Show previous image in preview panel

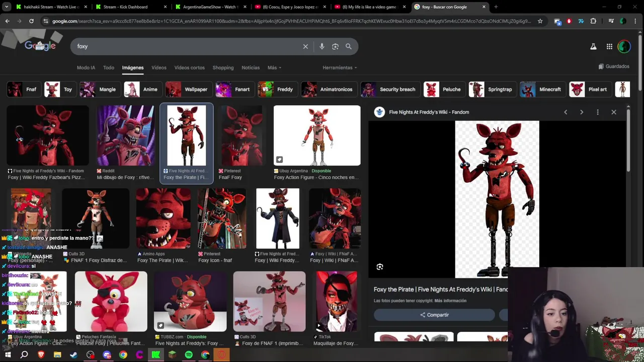coord(566,112)
